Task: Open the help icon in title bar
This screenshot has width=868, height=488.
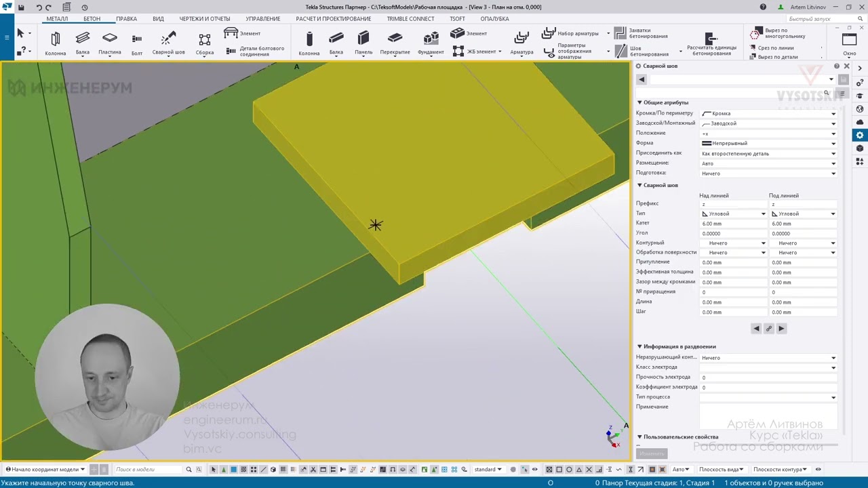Action: pos(763,7)
